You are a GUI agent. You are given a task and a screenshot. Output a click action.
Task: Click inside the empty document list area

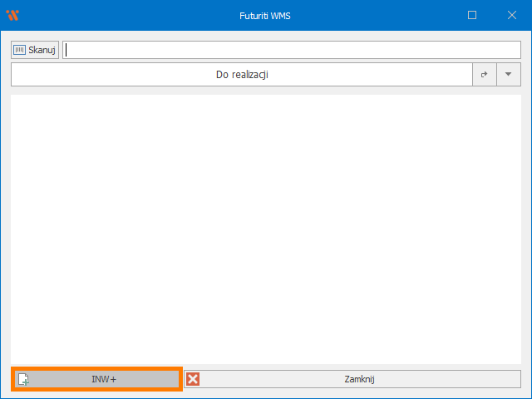pyautogui.click(x=266, y=229)
